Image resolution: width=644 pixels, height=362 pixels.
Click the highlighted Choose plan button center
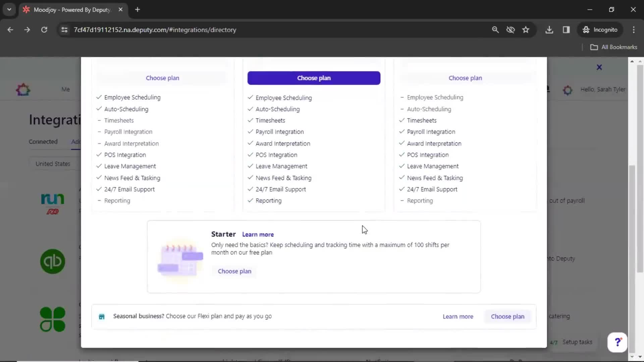[x=314, y=78]
